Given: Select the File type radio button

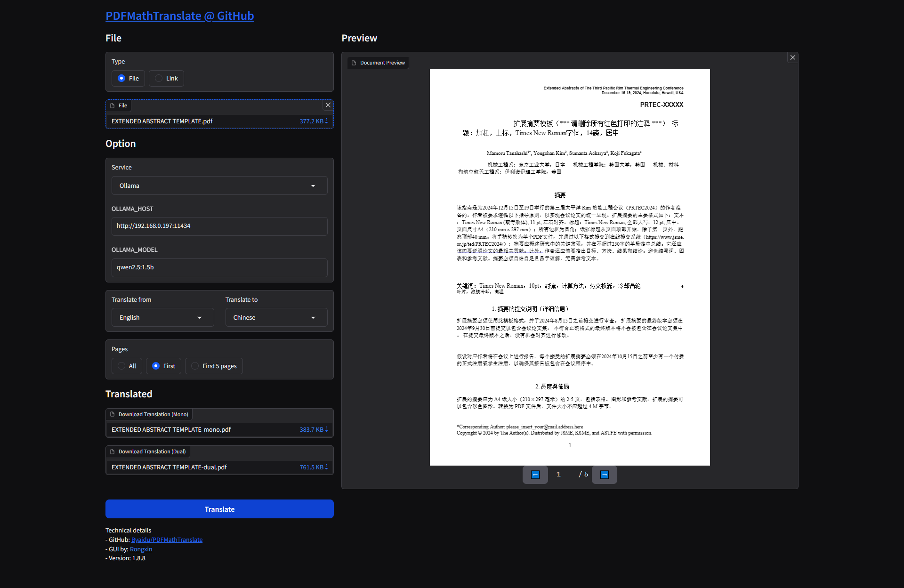Looking at the screenshot, I should 121,79.
